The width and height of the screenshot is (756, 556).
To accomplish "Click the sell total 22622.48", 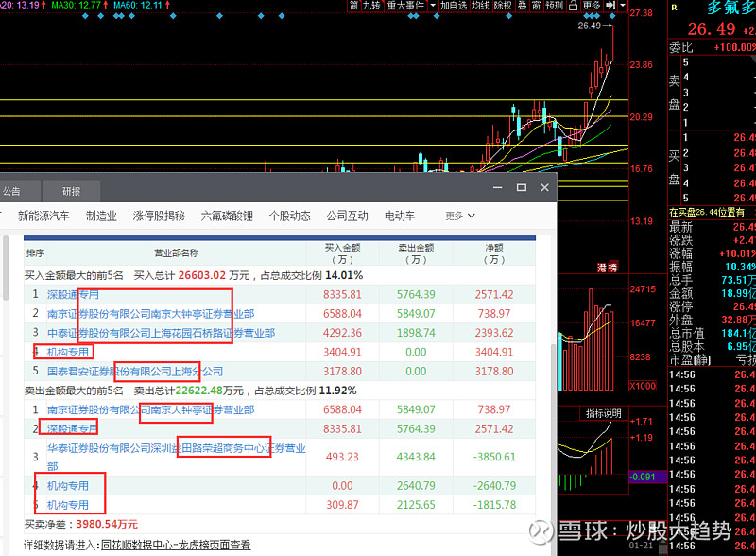I will (199, 391).
